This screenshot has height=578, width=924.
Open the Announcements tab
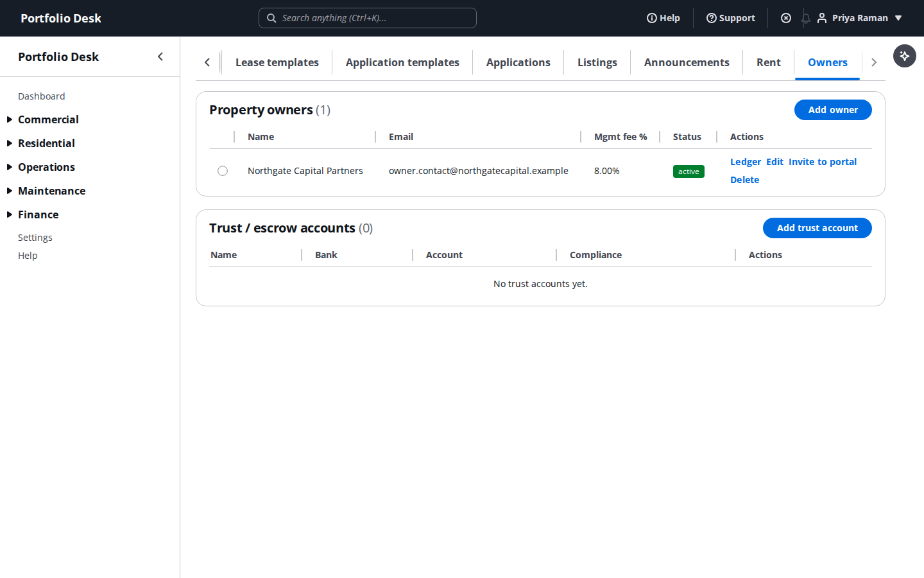pyautogui.click(x=687, y=62)
